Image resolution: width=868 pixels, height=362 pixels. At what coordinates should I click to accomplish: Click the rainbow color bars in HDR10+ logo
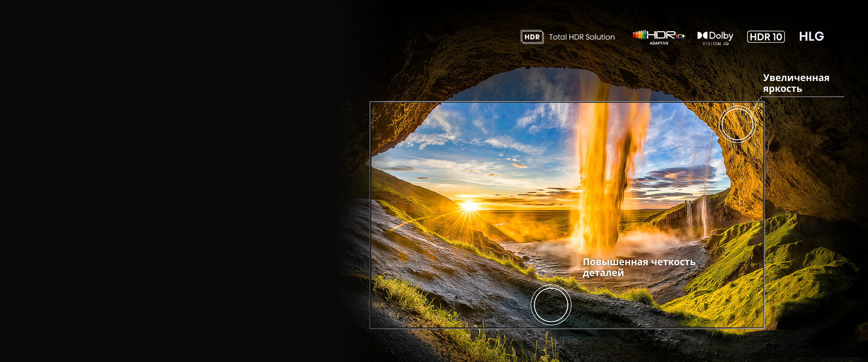(x=639, y=34)
